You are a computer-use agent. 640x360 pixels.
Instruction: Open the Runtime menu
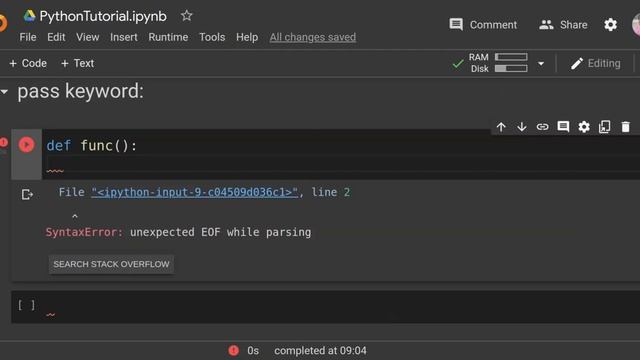click(x=168, y=37)
